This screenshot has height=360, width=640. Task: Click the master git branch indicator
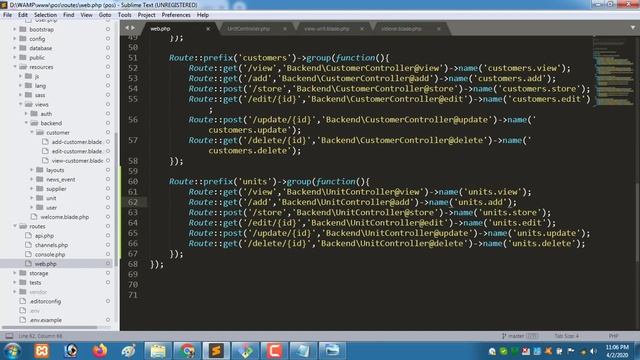[x=519, y=336]
